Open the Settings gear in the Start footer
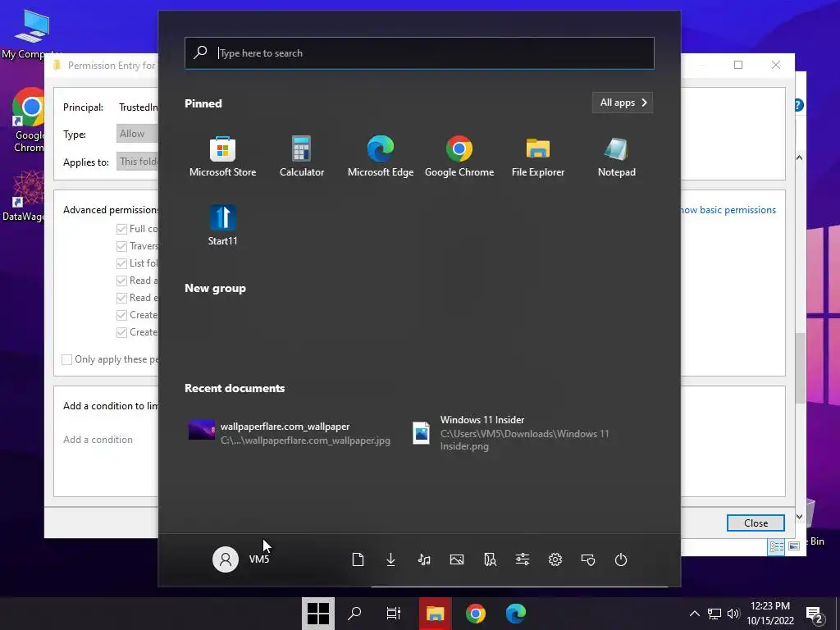Viewport: 840px width, 630px height. pyautogui.click(x=555, y=559)
